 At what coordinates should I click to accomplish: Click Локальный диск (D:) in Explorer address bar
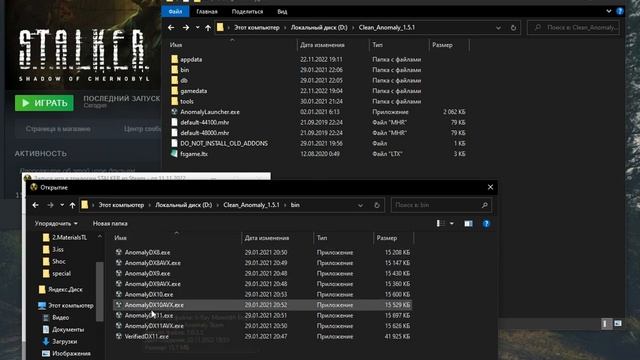pyautogui.click(x=319, y=27)
